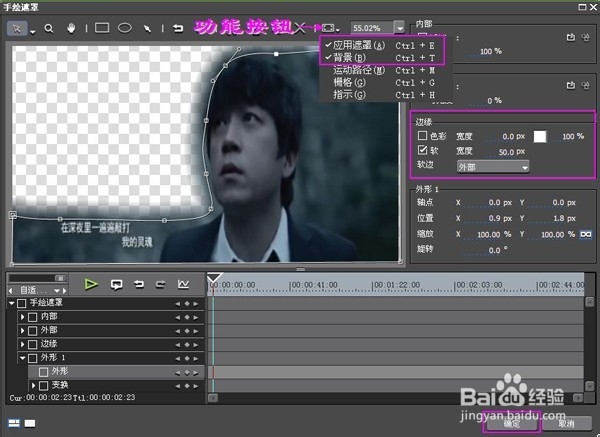Click the undo arrow in top toolbar
This screenshot has height=437, width=600.
(178, 28)
